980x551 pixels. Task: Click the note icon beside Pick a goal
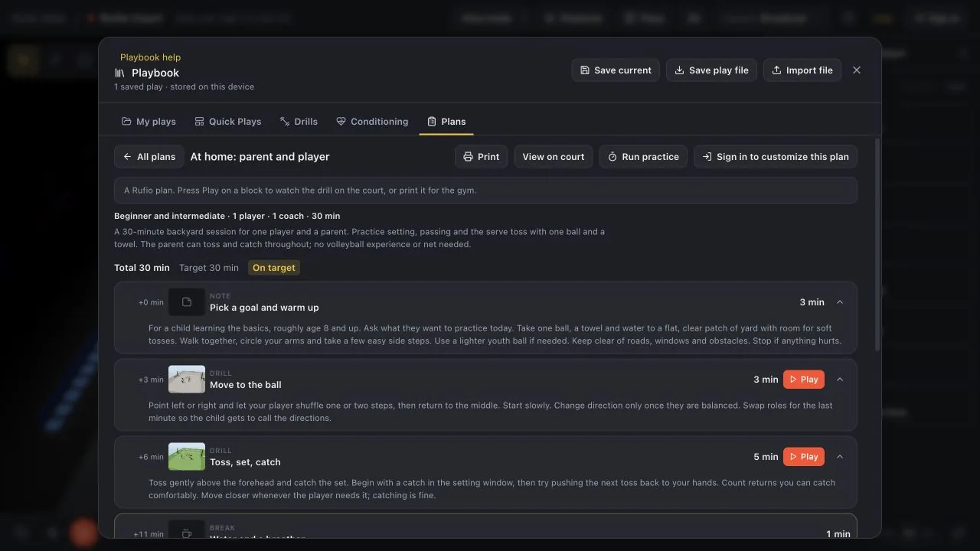pyautogui.click(x=187, y=302)
